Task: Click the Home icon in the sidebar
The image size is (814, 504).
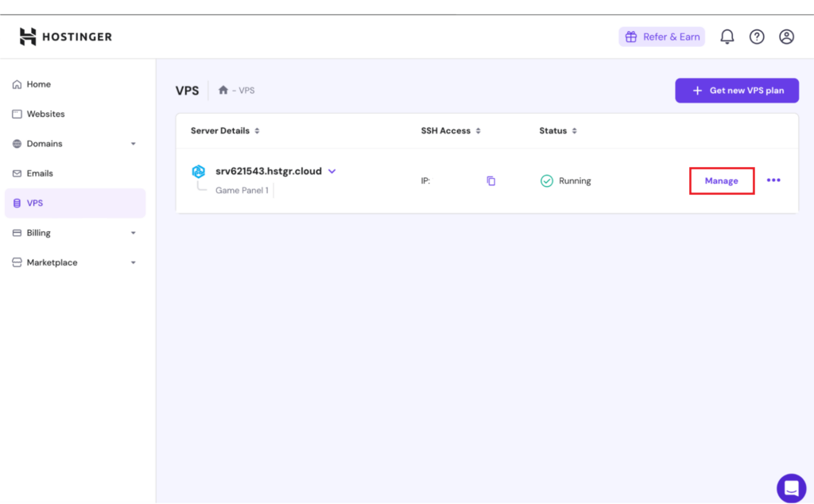Action: (16, 83)
